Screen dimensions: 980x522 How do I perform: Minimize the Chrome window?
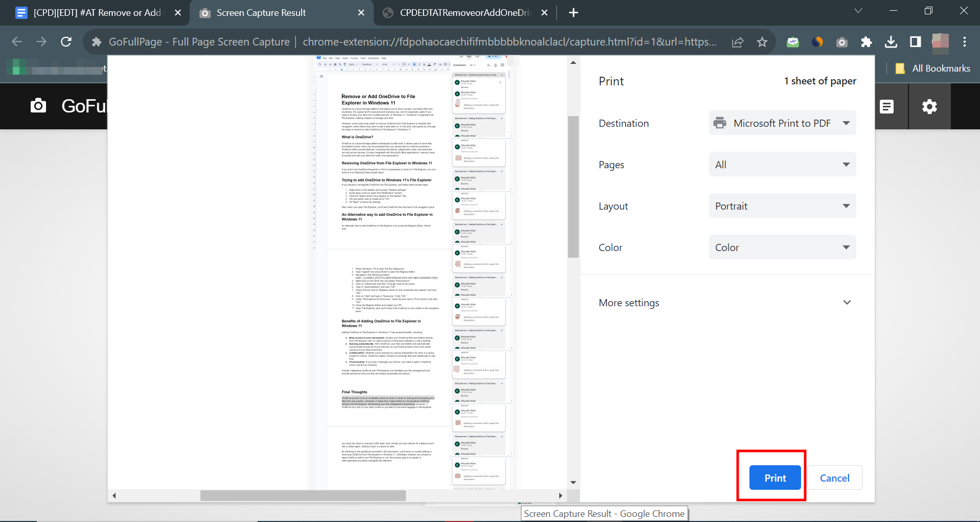(x=894, y=11)
